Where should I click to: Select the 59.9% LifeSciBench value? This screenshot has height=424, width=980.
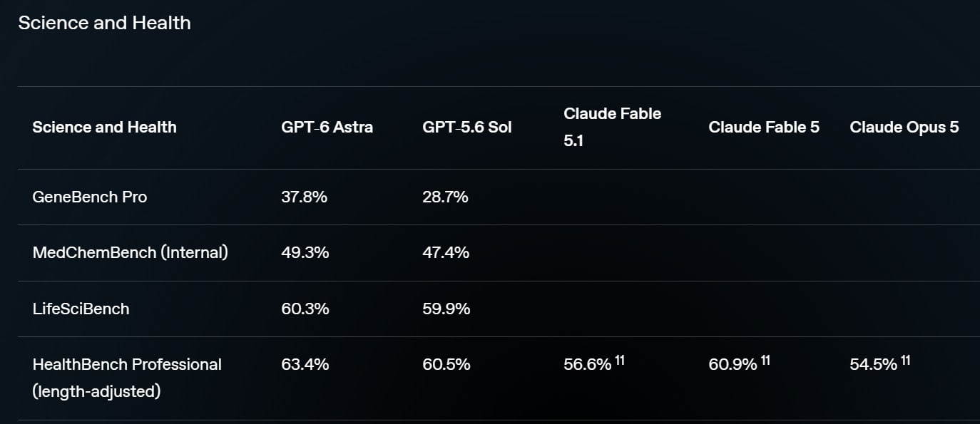click(446, 309)
